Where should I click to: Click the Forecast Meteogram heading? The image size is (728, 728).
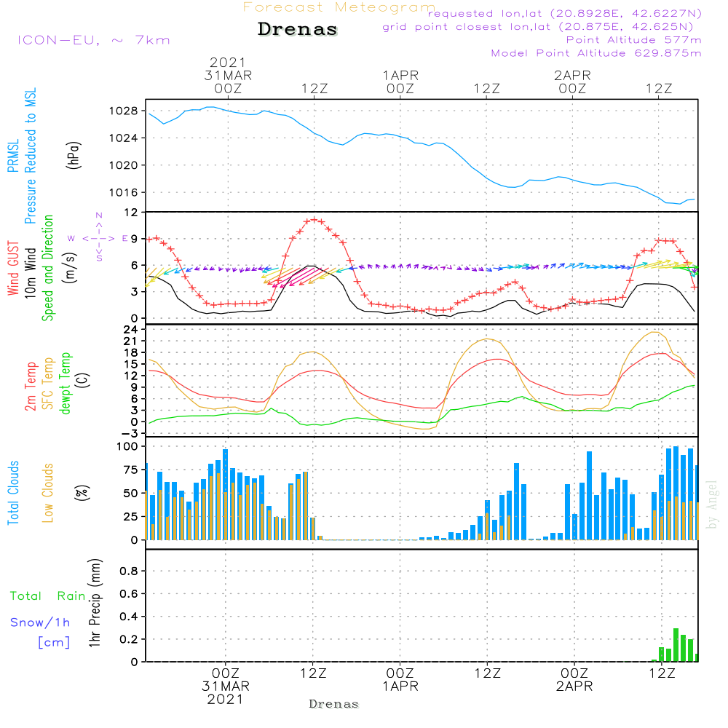coord(339,8)
